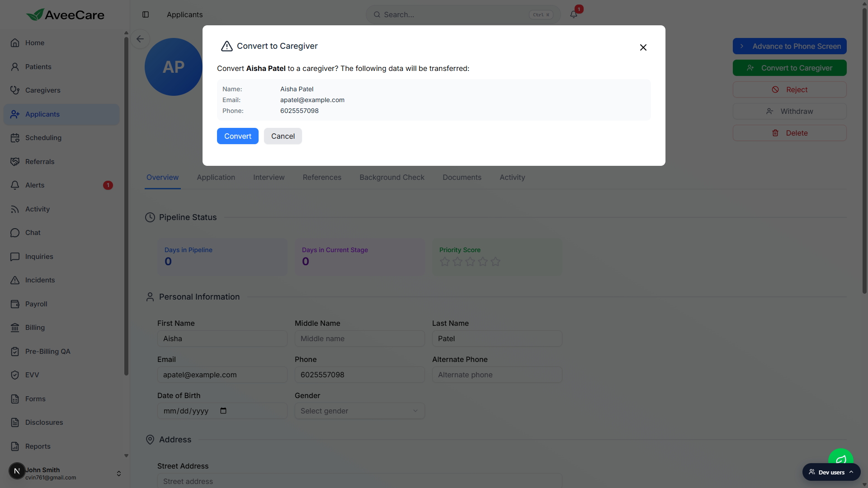Confirm with the blue Convert button
868x488 pixels.
tap(238, 136)
